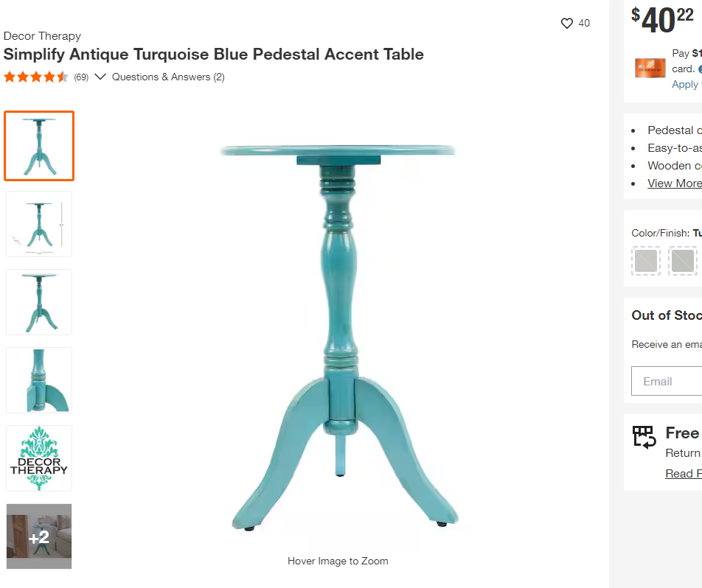Click the View More details link
702x588 pixels.
pyautogui.click(x=674, y=183)
